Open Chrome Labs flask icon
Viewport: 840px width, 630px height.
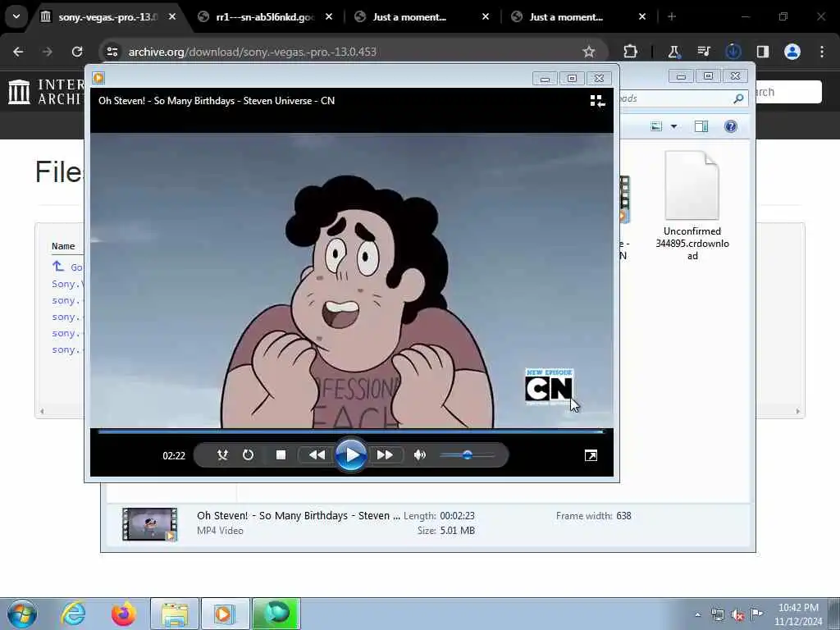pos(674,52)
